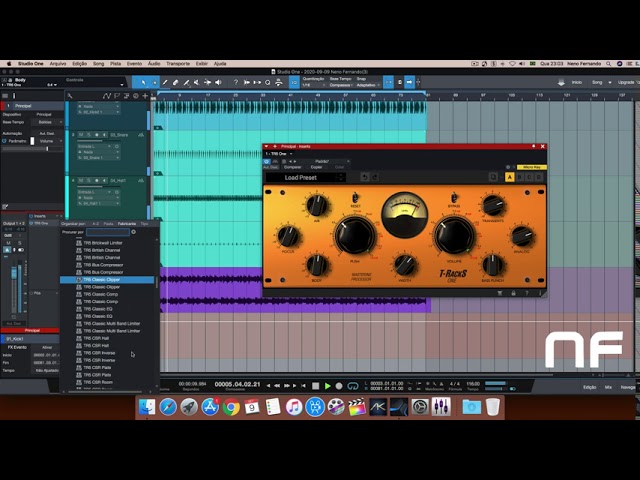Select the Split tool in the toolbar
This screenshot has height=480, width=640.
(165, 82)
